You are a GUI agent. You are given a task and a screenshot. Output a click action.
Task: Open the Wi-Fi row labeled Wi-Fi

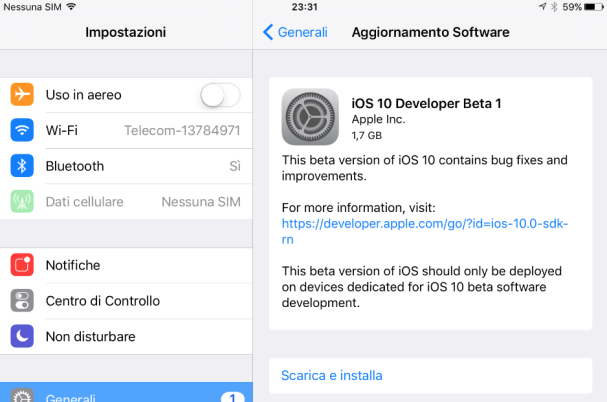pyautogui.click(x=126, y=131)
